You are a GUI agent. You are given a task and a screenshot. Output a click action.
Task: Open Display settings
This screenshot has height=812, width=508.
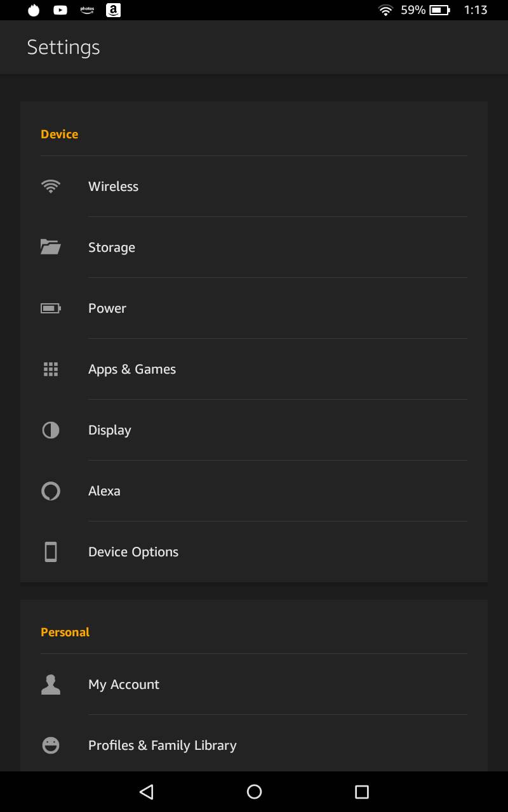click(x=110, y=430)
